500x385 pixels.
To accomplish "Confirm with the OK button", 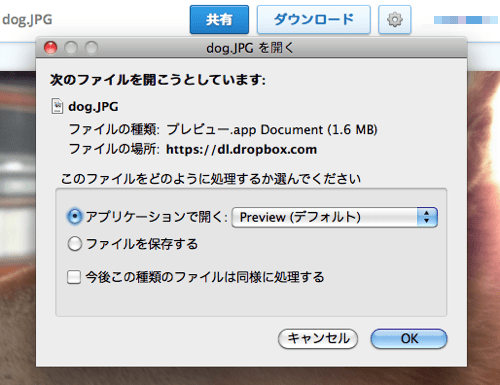I will pos(409,339).
